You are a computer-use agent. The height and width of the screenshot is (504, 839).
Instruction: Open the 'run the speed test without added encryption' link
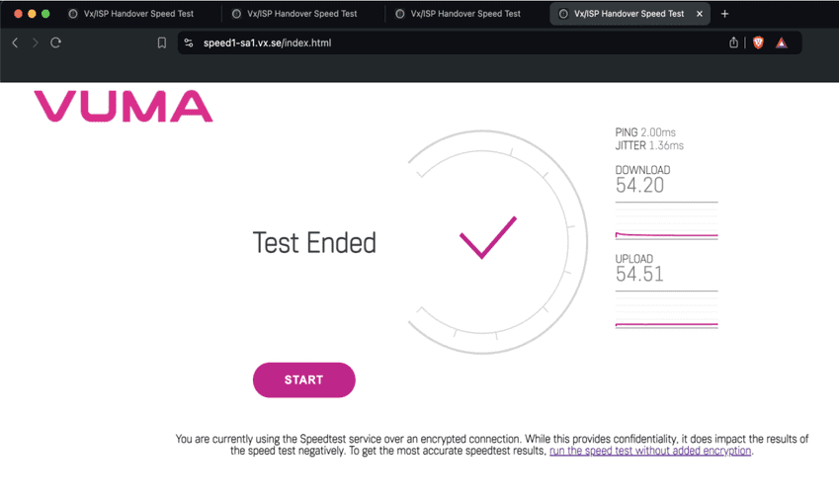point(650,451)
